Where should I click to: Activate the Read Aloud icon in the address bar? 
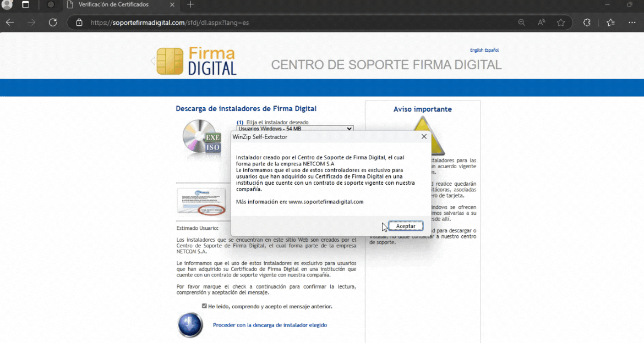point(542,23)
